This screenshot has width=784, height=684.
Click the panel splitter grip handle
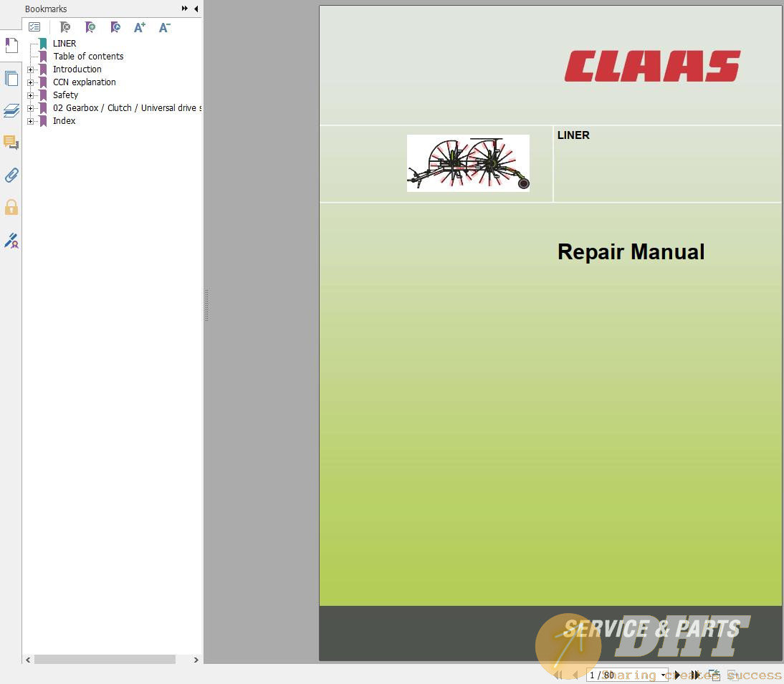pos(206,305)
